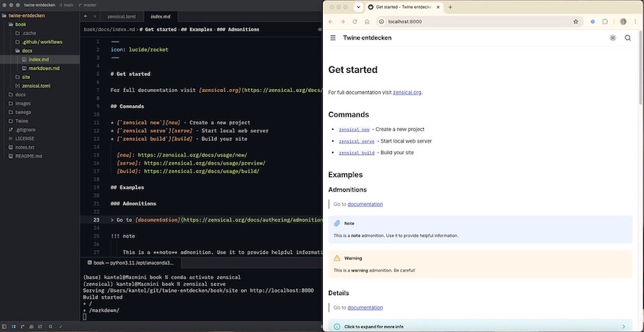Click 'twine-entdecken' project name in title bar
The image size is (644, 332).
point(39,5)
